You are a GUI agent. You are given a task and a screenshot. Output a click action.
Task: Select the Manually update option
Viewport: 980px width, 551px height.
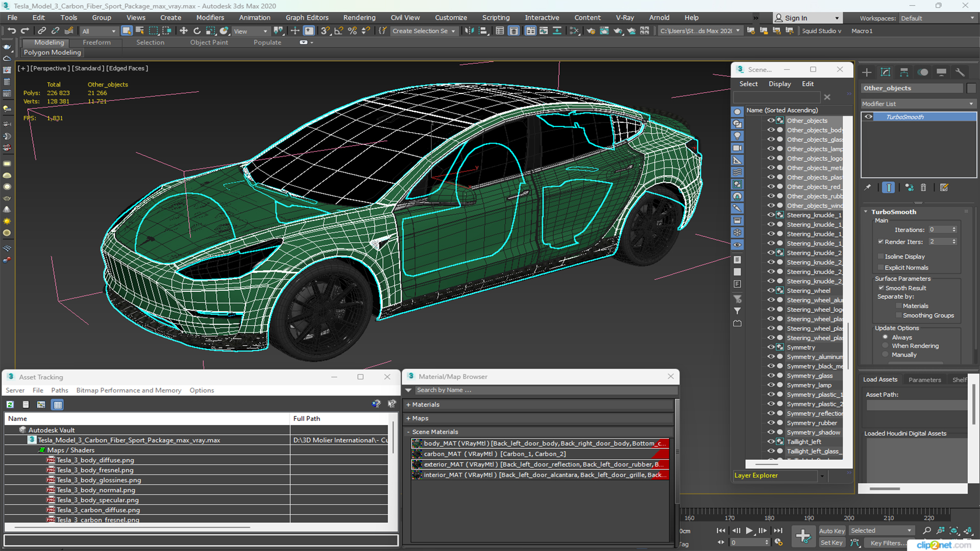point(886,355)
